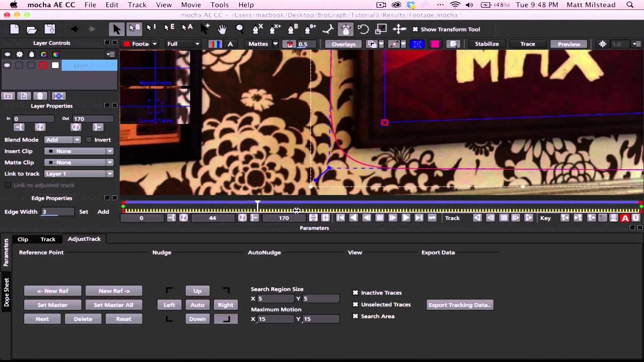The width and height of the screenshot is (644, 362).
Task: Hide Layer 1 with eye icon
Action: coord(7,65)
